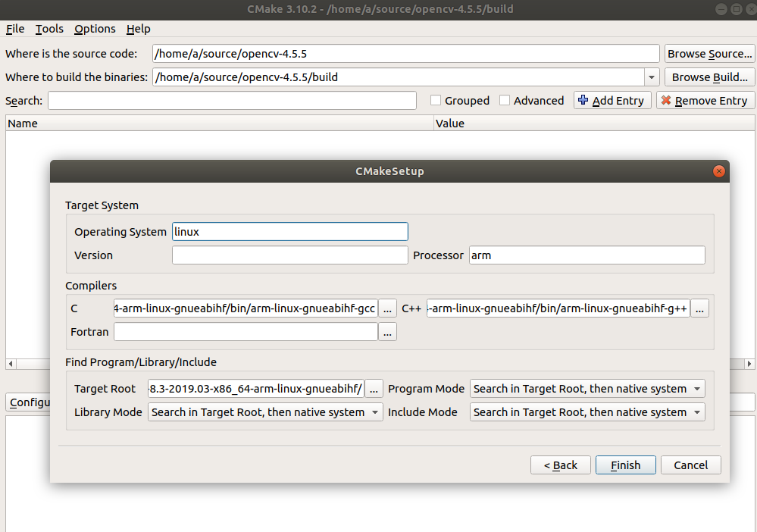This screenshot has width=757, height=532.
Task: Toggle the Advanced checkbox
Action: [505, 101]
